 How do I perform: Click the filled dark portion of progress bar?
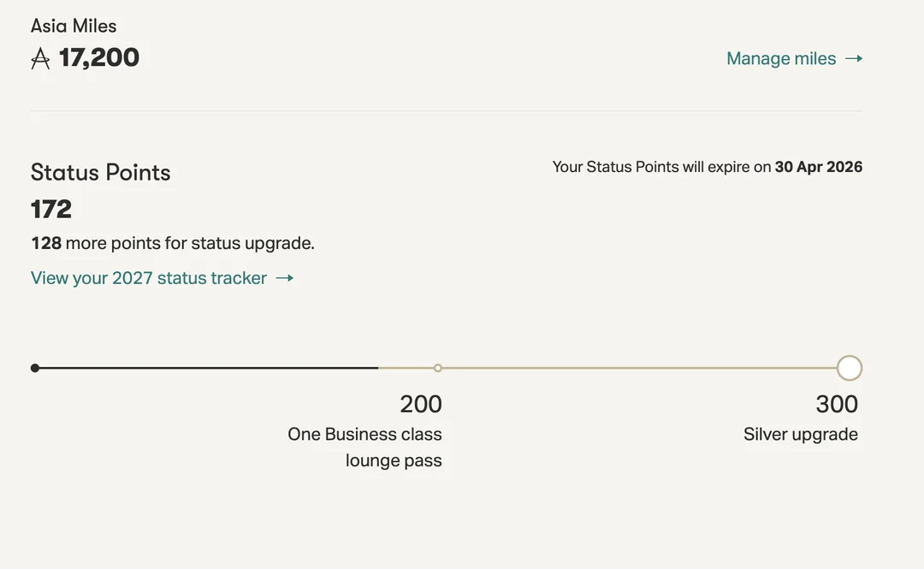[x=205, y=368]
